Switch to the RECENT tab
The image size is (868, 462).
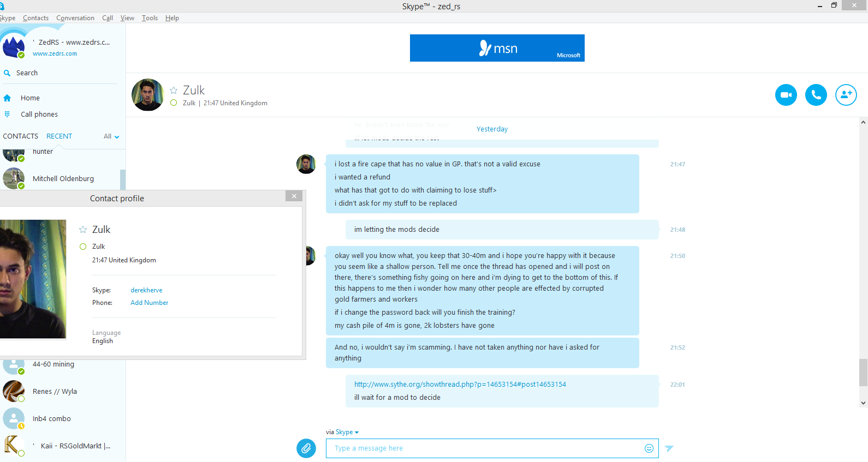coord(59,136)
